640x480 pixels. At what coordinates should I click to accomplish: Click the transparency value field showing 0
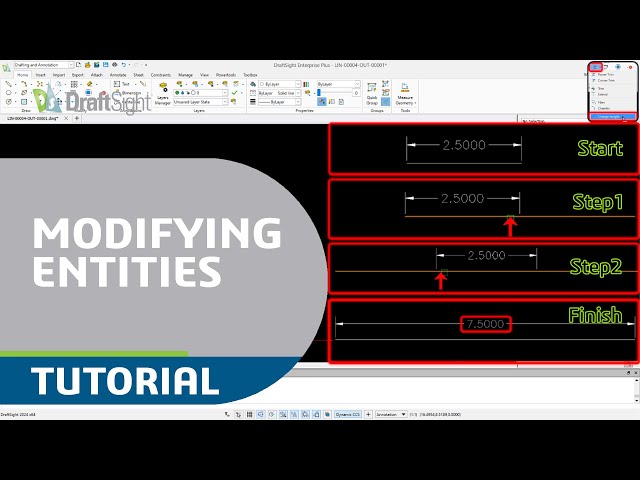pyautogui.click(x=356, y=93)
